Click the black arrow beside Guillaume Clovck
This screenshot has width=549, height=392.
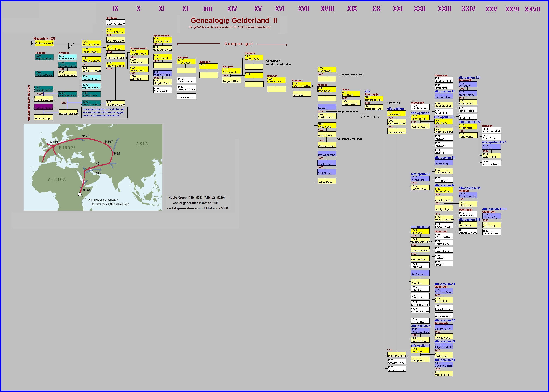pos(32,43)
